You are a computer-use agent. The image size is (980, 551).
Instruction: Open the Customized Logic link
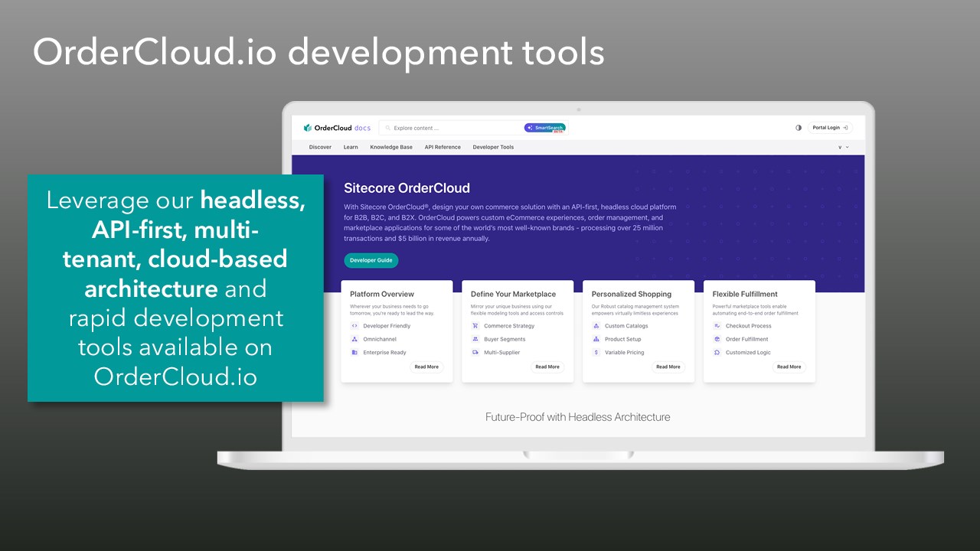pos(748,353)
